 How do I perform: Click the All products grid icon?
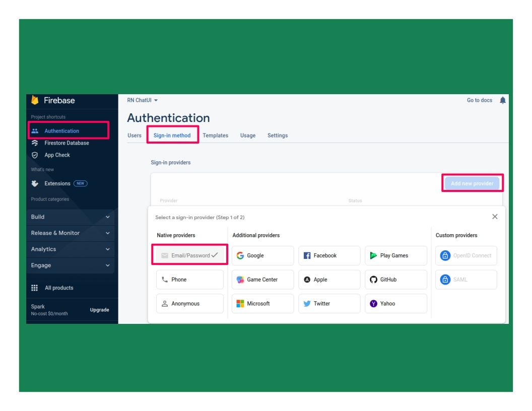(x=35, y=288)
